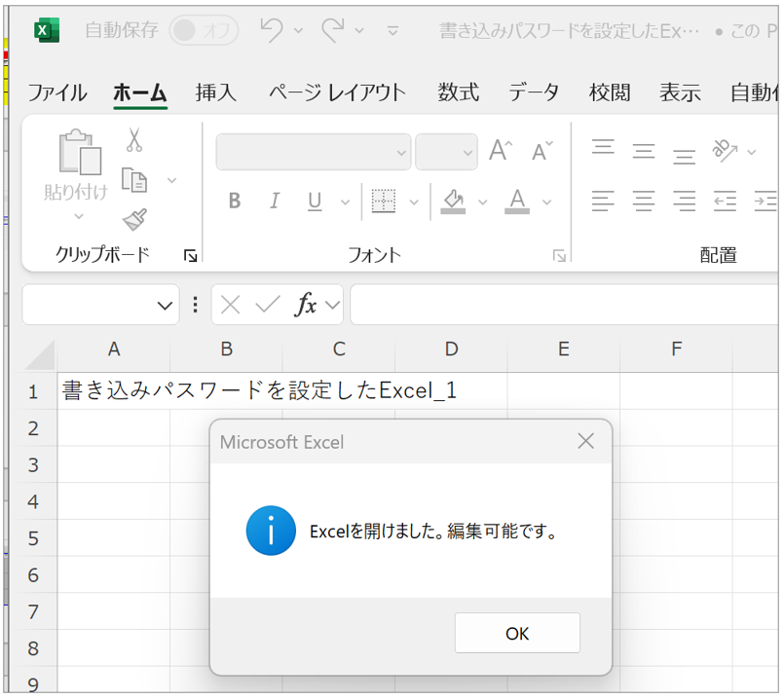Screen dimensions: 784x699
Task: Open the Name Box dropdown arrow
Action: tap(165, 306)
